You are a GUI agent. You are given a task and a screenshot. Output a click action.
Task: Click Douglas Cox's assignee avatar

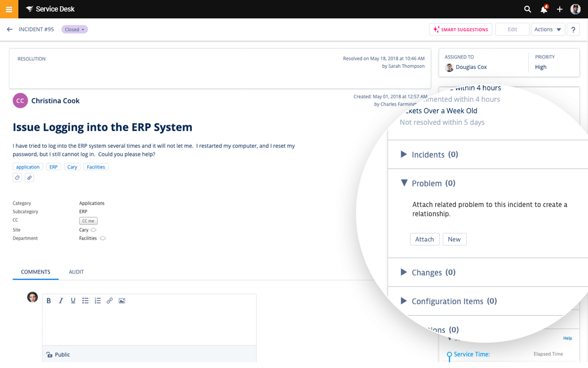tap(449, 67)
